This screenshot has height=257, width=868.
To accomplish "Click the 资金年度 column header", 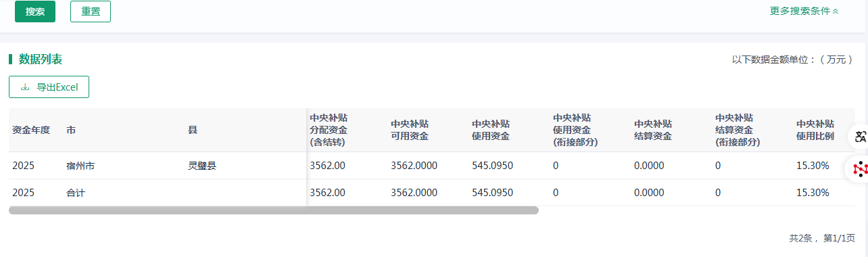I will click(x=31, y=130).
